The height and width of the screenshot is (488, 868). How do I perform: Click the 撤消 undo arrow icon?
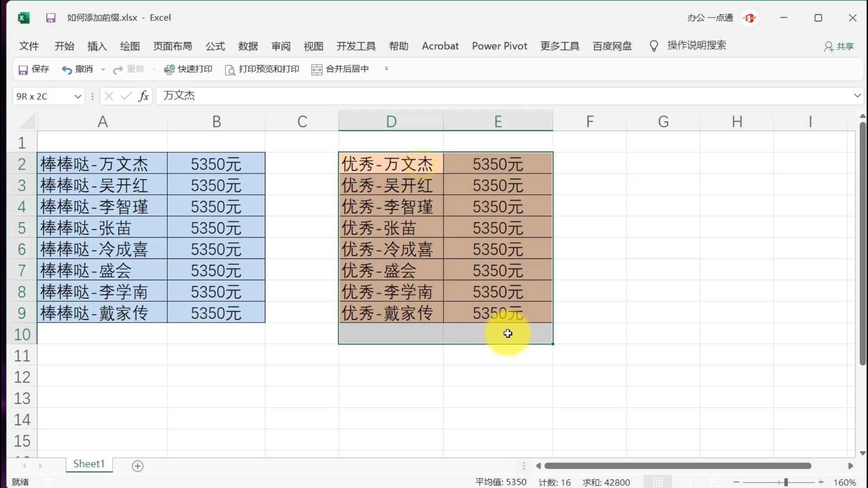pos(67,70)
